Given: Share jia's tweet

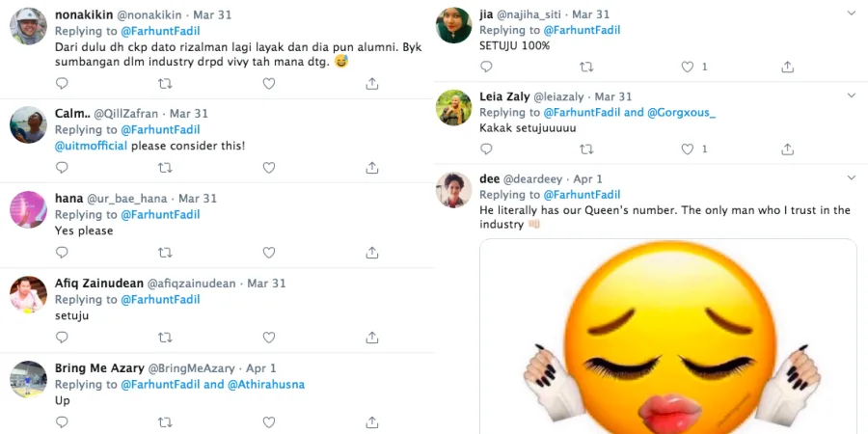Looking at the screenshot, I should tap(788, 68).
